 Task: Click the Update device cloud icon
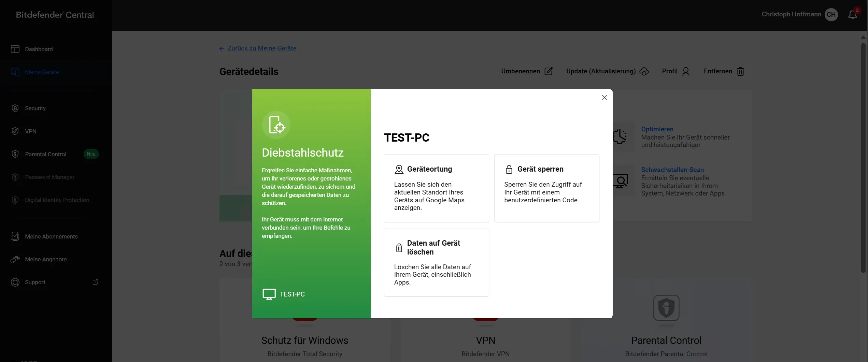[644, 71]
